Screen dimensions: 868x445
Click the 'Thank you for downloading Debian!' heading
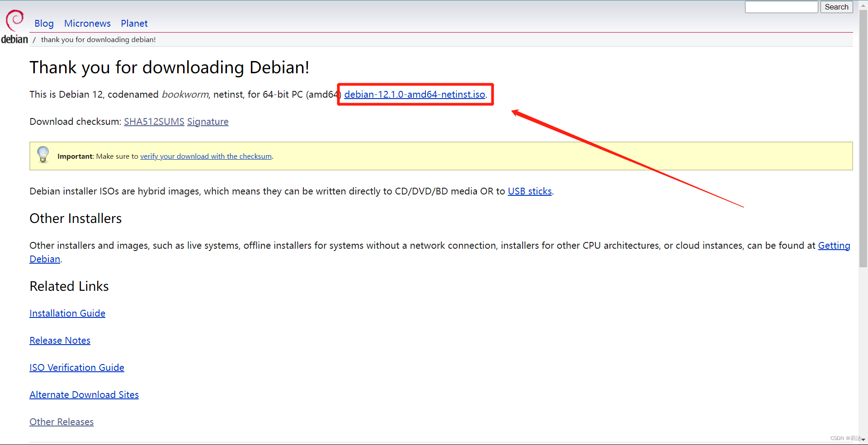pos(170,67)
